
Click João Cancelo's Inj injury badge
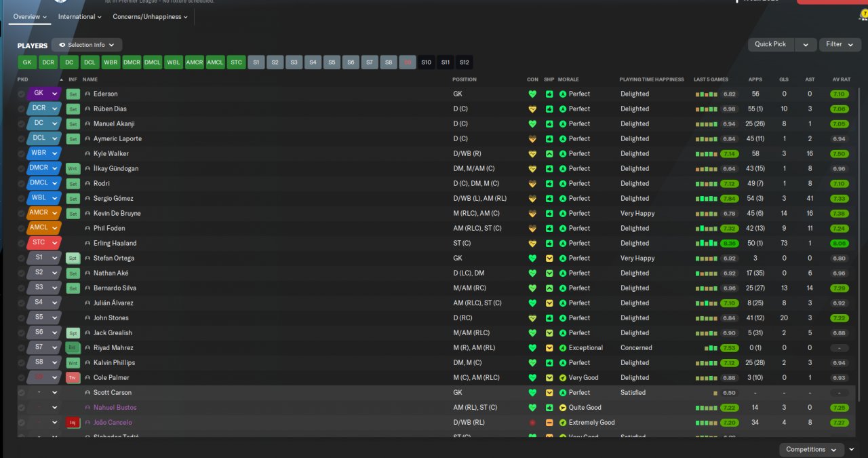(73, 422)
